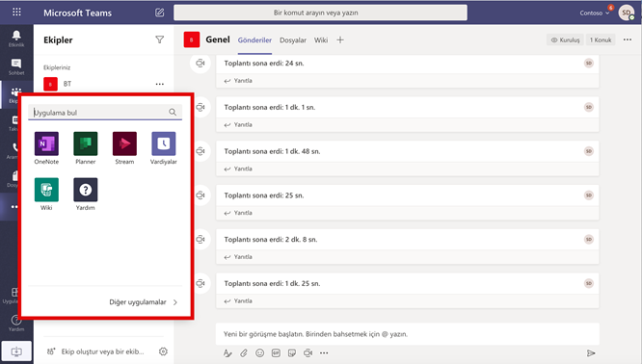Add a new tab with plus icon
The height and width of the screenshot is (364, 642).
point(340,39)
